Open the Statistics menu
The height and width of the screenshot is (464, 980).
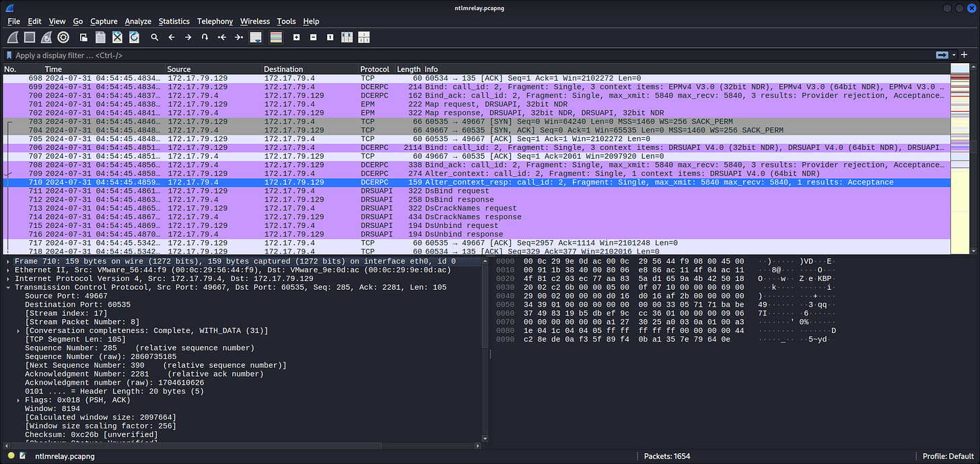click(x=174, y=22)
